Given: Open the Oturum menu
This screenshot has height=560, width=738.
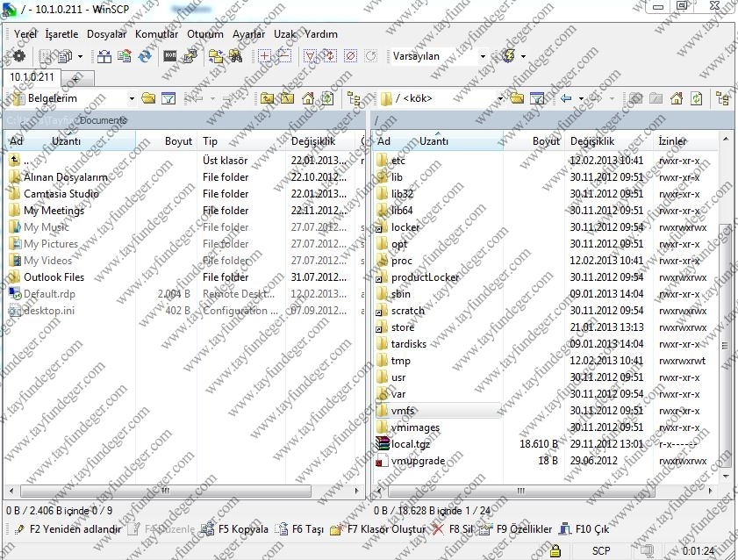Looking at the screenshot, I should [205, 34].
